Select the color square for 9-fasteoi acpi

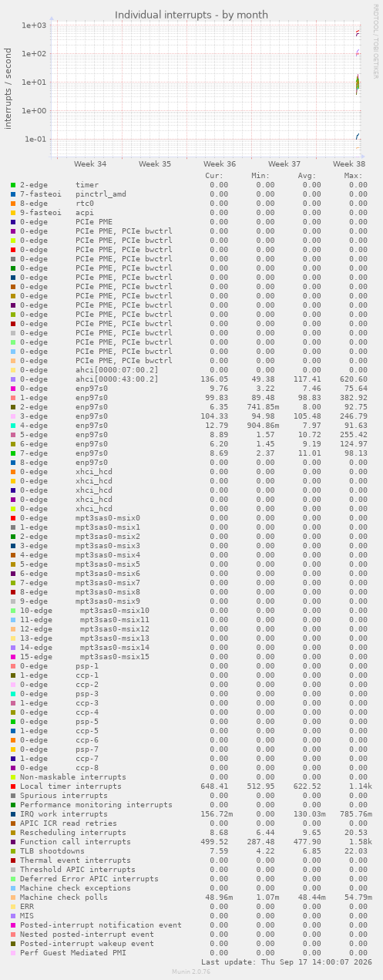point(13,213)
